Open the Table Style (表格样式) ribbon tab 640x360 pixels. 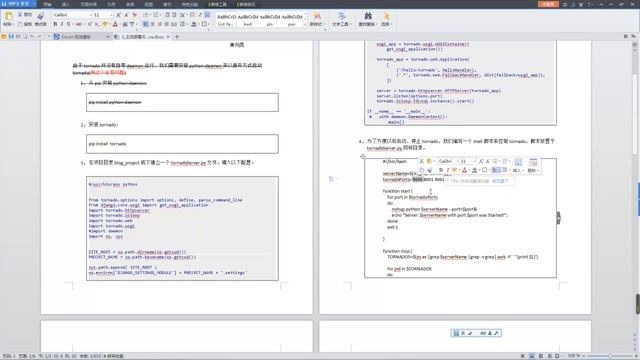coord(246,4)
